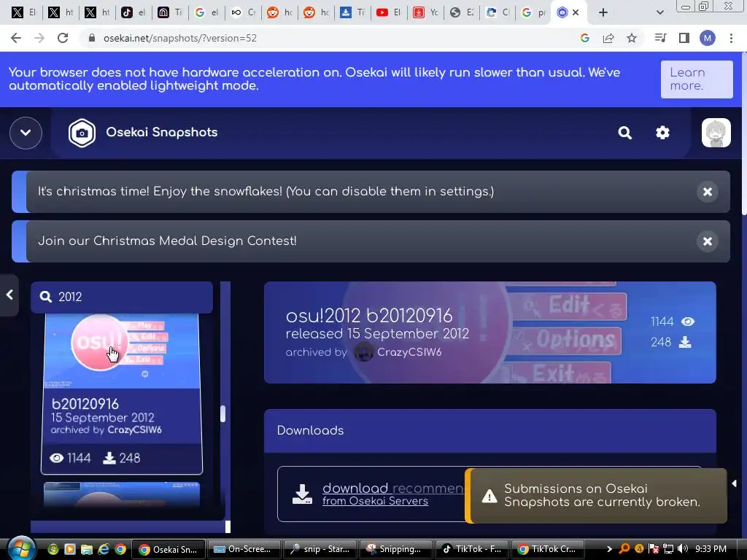Click Learn more about hardware acceleration

pyautogui.click(x=697, y=79)
